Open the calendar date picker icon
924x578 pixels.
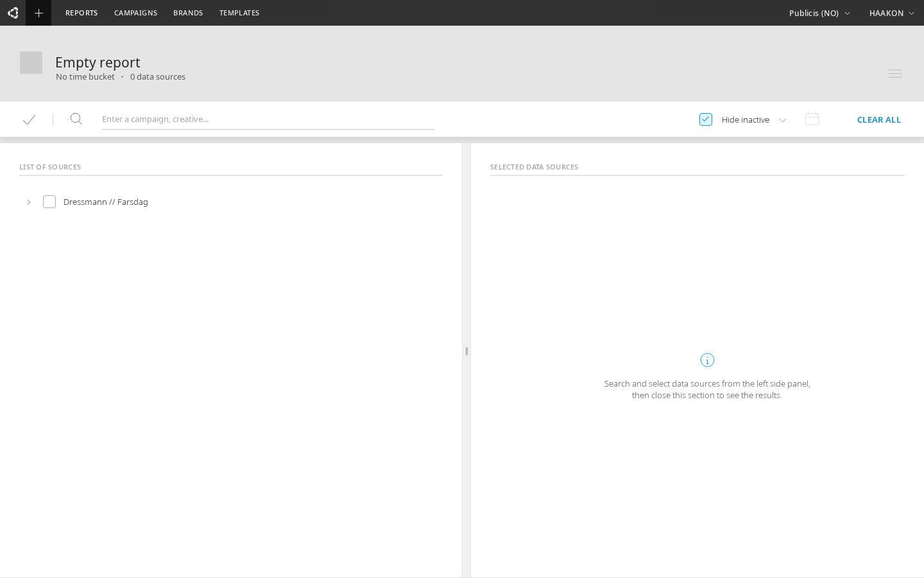coord(811,118)
